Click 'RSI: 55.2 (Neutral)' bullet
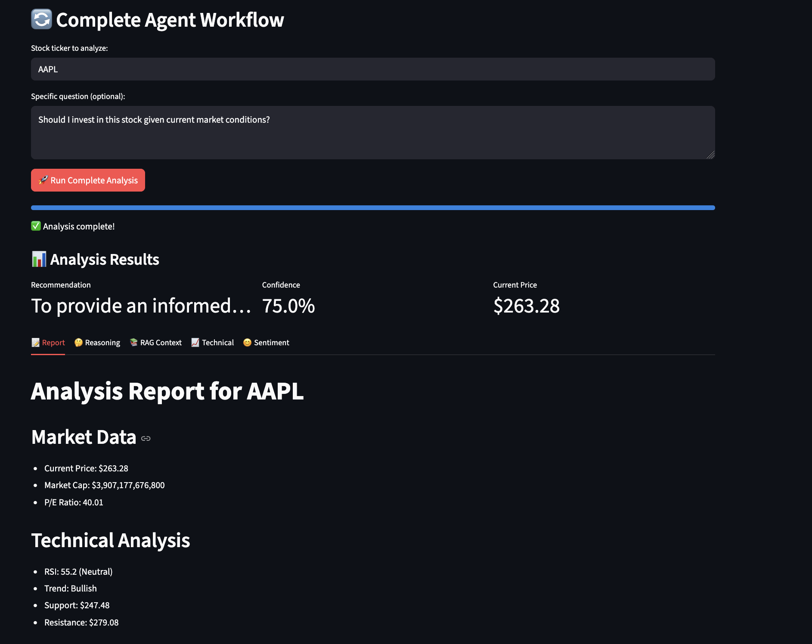This screenshot has height=644, width=812. coord(78,572)
